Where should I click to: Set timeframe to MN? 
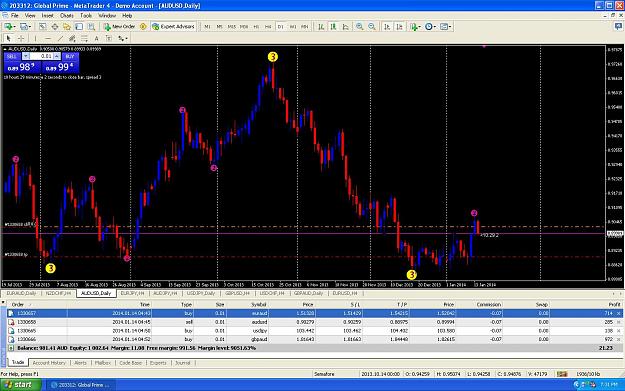(x=305, y=27)
